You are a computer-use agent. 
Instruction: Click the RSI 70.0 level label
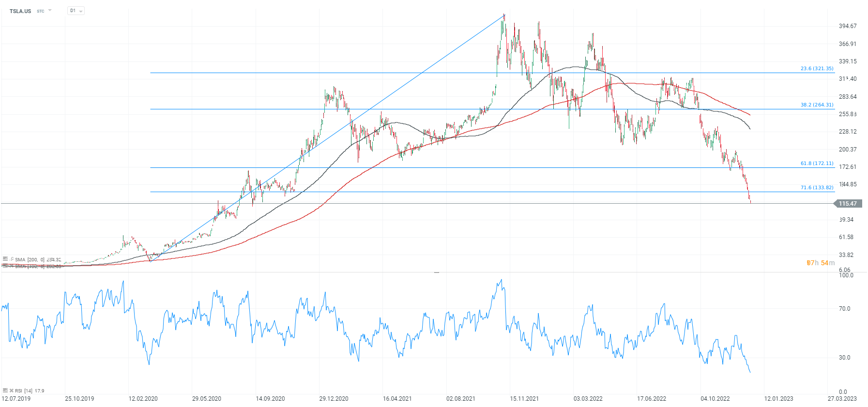(x=845, y=309)
